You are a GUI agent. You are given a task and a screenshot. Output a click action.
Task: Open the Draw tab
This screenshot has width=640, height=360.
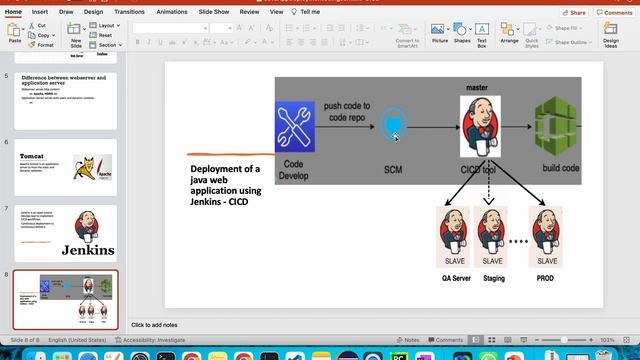pos(66,12)
